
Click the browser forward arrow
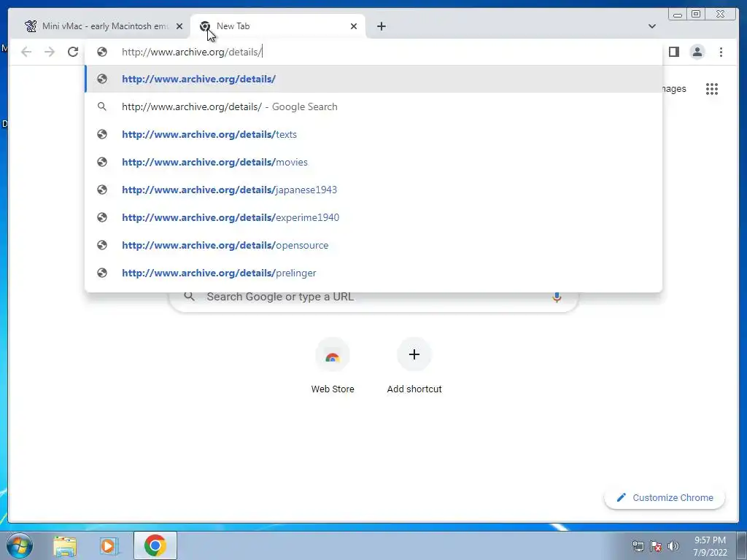pos(50,52)
